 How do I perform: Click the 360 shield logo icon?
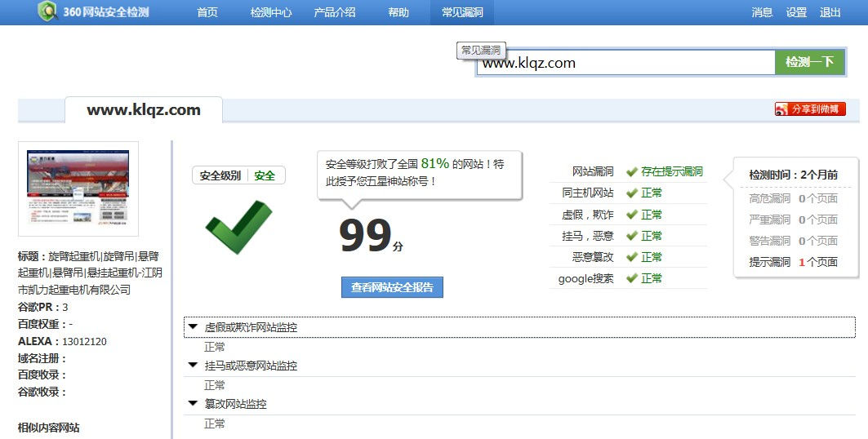click(x=48, y=11)
